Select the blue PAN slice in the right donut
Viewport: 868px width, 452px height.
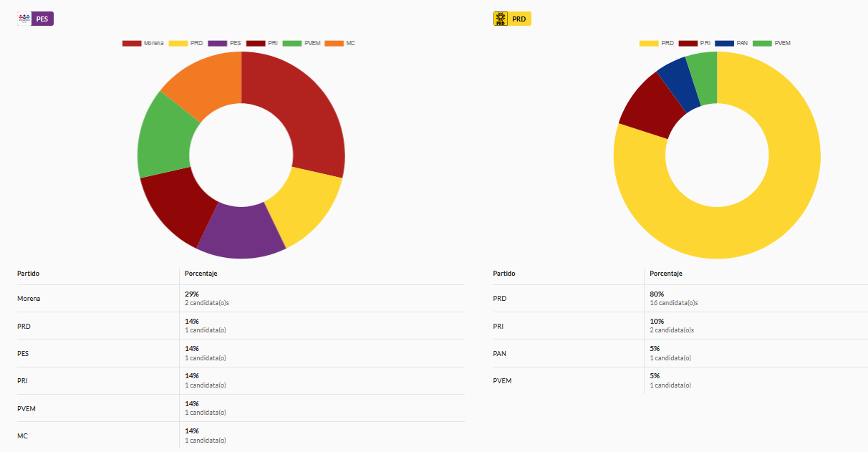click(677, 84)
